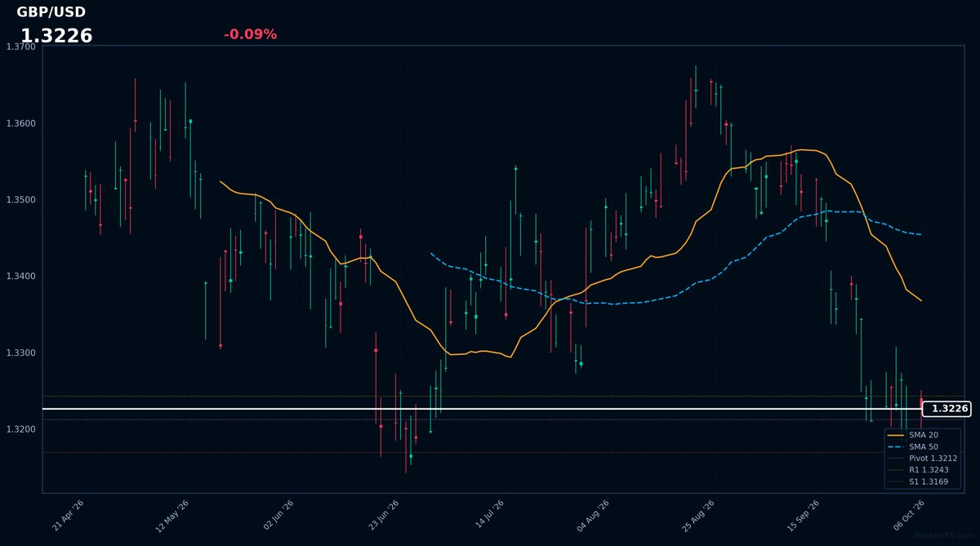Click the 1.3400 y-axis label
The image size is (980, 546).
tap(20, 277)
